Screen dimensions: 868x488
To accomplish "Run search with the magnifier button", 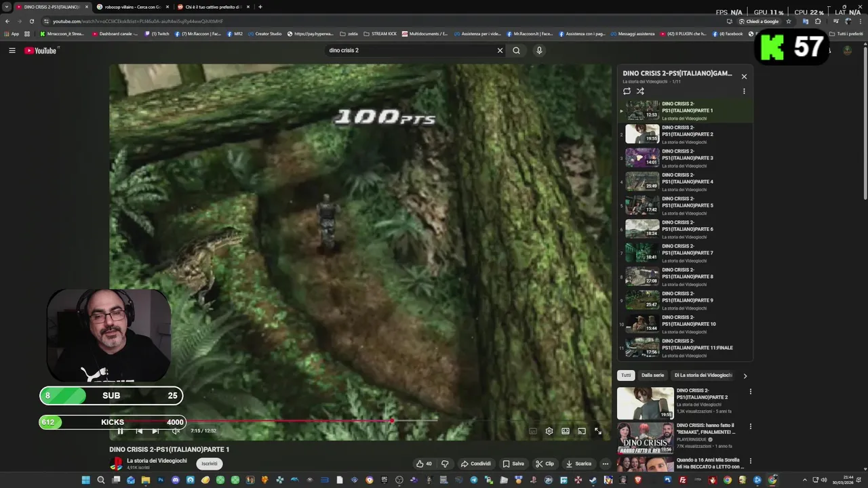I will tap(516, 50).
